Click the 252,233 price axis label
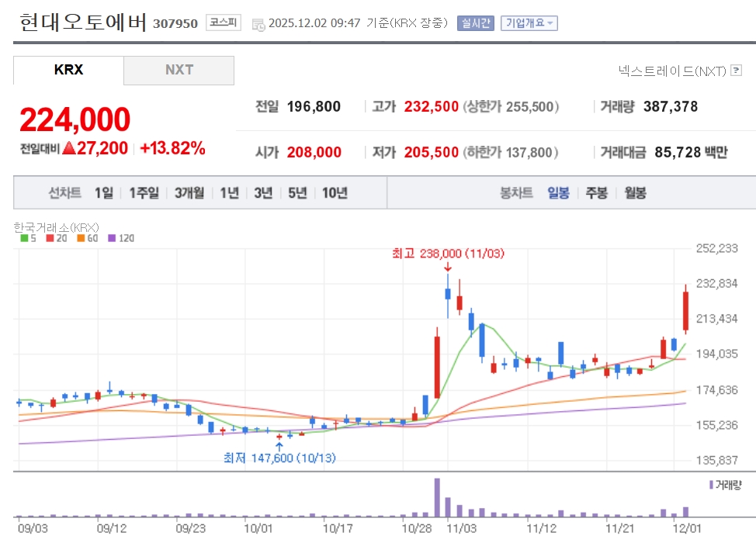Viewport: 756px width, 553px height. (716, 248)
